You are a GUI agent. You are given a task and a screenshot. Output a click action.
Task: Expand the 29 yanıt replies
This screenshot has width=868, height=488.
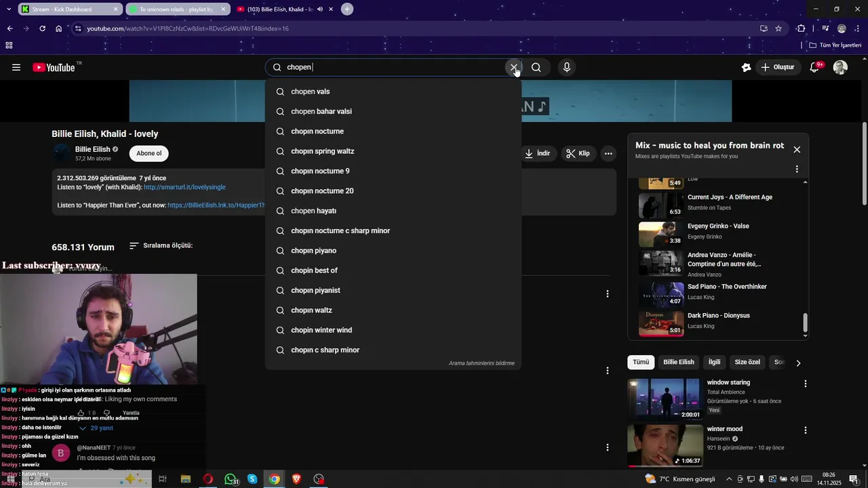(96, 428)
